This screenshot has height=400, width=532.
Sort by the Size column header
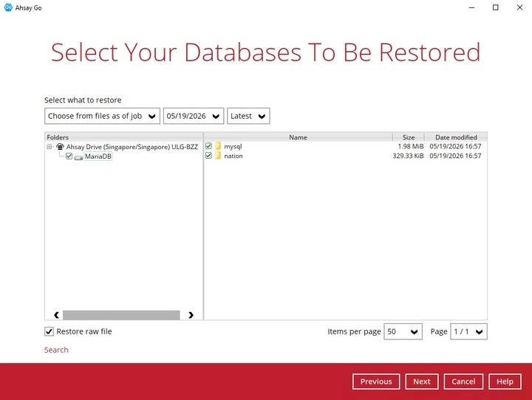point(409,137)
